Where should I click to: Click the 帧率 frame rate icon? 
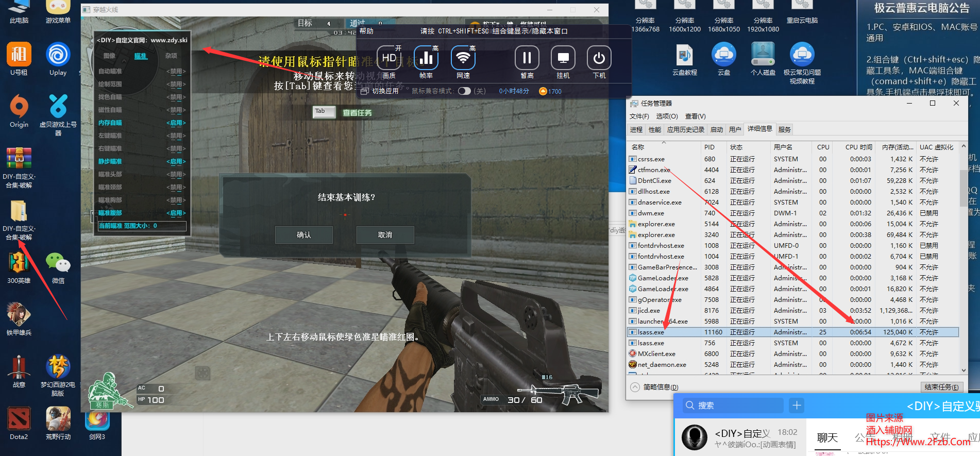426,58
